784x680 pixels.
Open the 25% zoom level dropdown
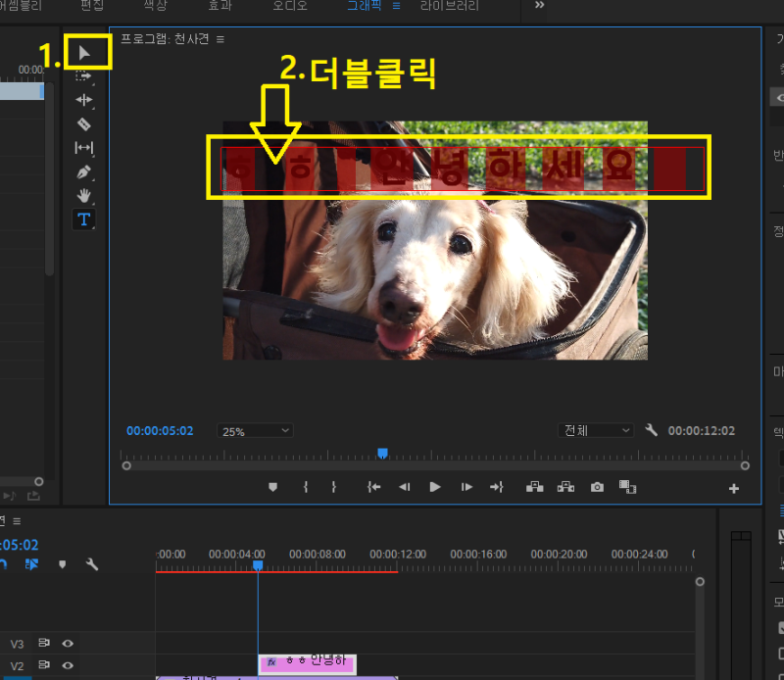256,430
